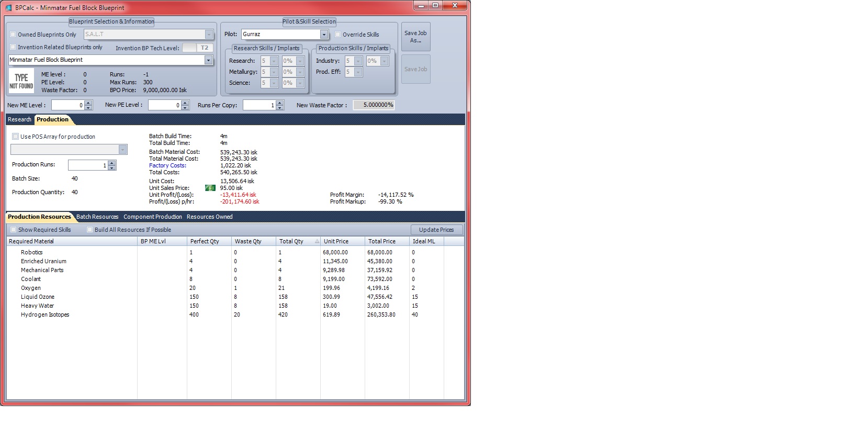Select the Coolant material row
This screenshot has width=868, height=427.
point(235,279)
